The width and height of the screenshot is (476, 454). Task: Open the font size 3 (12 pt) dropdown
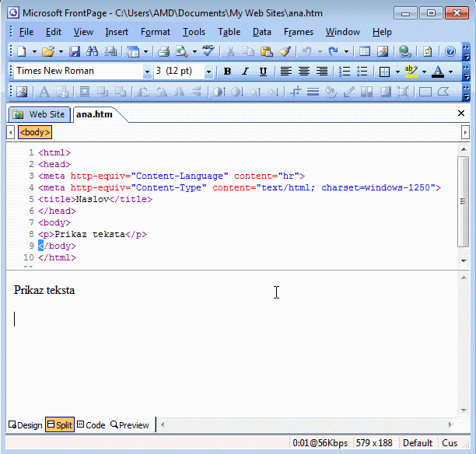[208, 72]
